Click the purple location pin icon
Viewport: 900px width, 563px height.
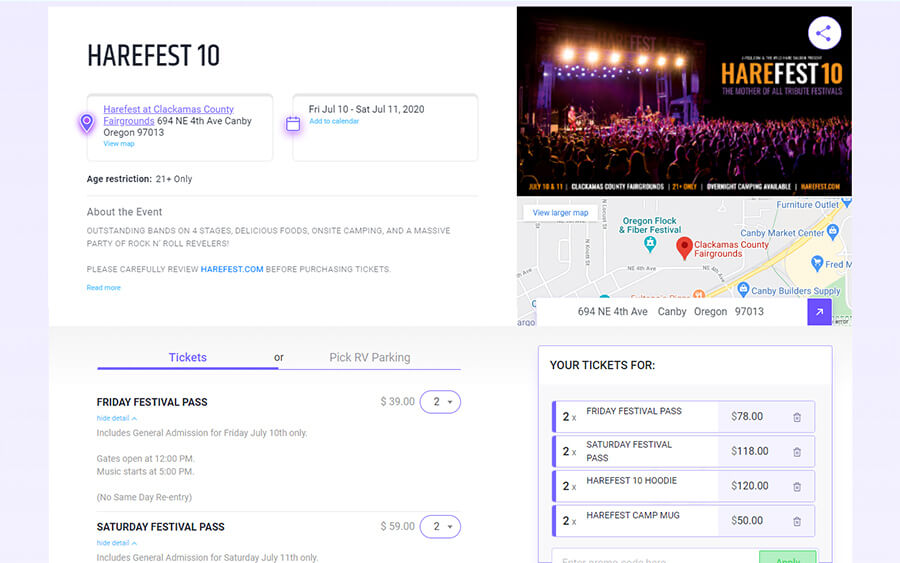tap(87, 123)
